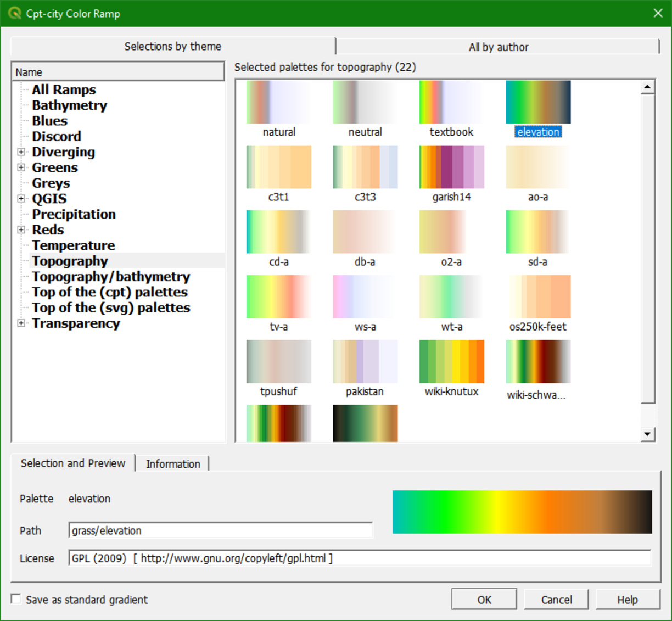
Task: Select the tpushuf gradient thumbnail
Action: click(278, 361)
